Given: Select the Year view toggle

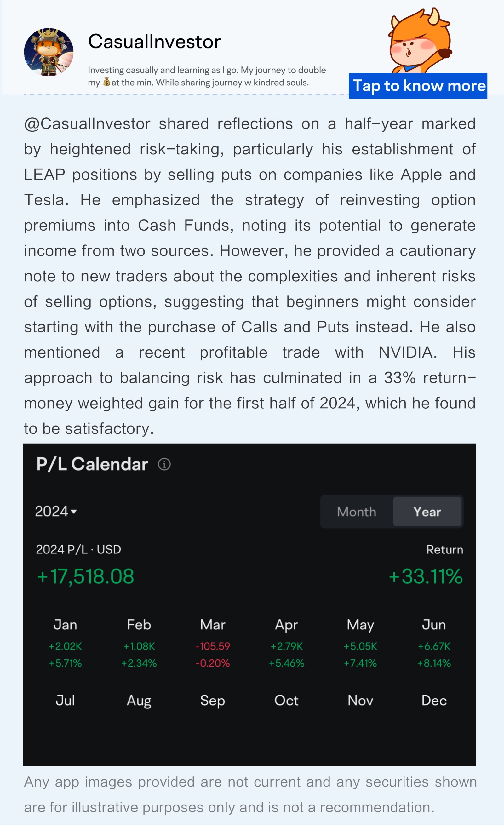Looking at the screenshot, I should (427, 512).
